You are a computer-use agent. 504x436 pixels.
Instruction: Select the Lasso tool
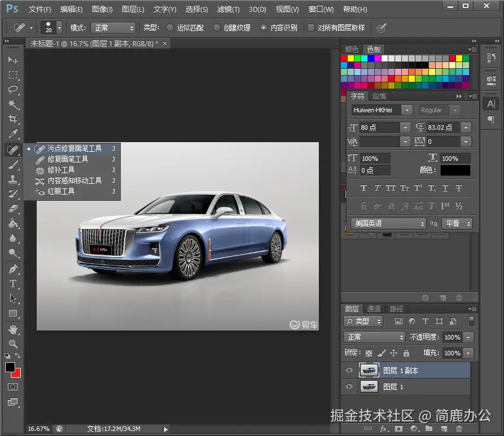coord(12,90)
